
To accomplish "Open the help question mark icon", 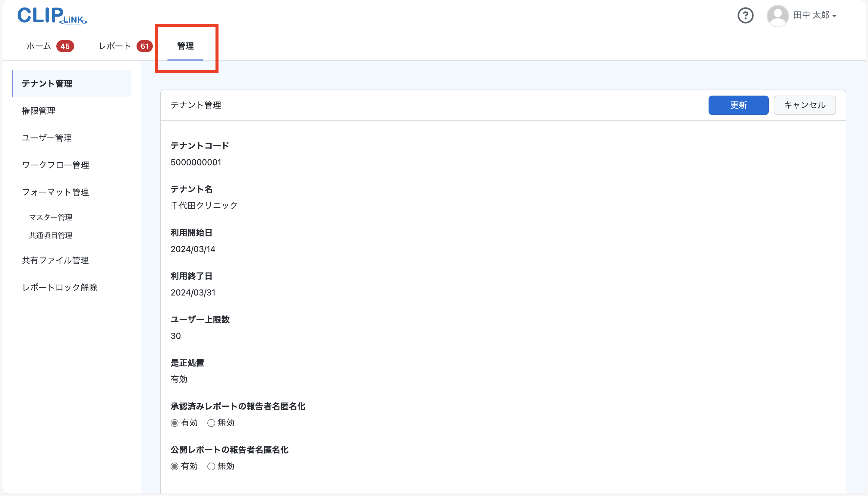I will pos(745,16).
